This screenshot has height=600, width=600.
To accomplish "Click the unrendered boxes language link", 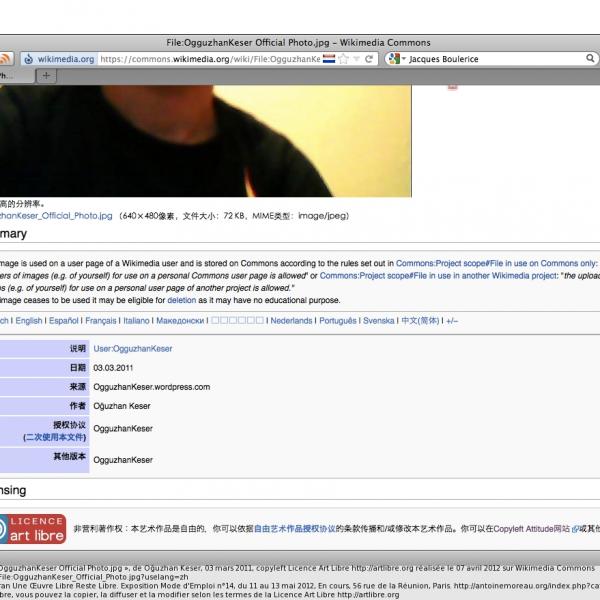I will click(x=237, y=320).
